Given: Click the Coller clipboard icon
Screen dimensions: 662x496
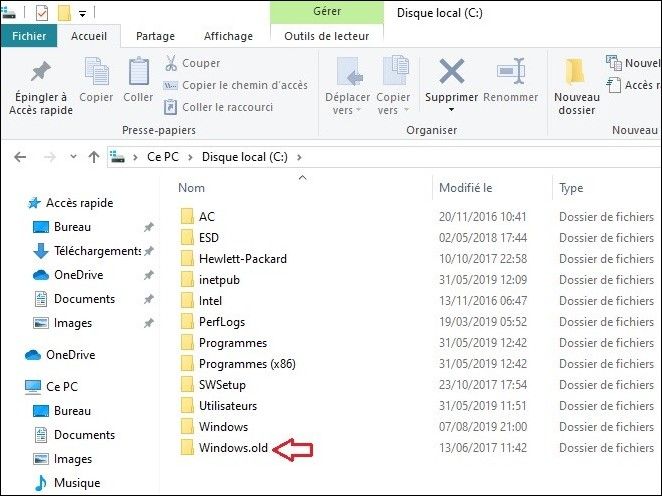Looking at the screenshot, I should pos(138,71).
